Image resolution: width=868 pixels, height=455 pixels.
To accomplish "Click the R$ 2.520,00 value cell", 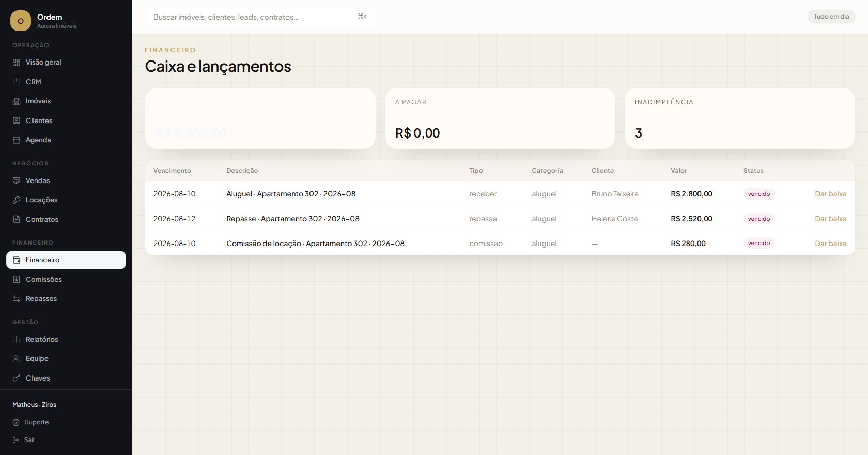I will coord(691,219).
